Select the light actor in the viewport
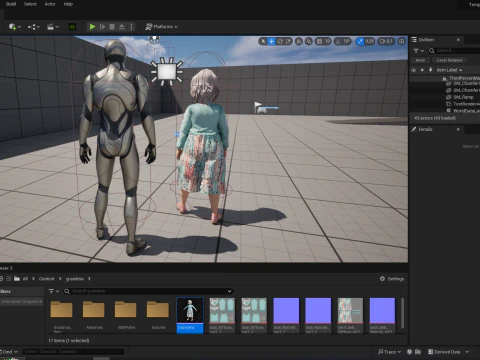Screen dimensions: 480x360 [x=166, y=71]
